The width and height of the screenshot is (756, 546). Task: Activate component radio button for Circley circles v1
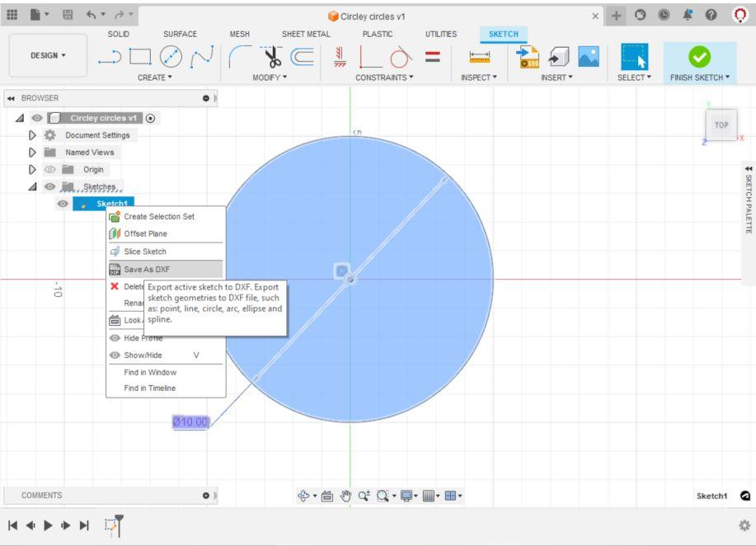point(150,118)
